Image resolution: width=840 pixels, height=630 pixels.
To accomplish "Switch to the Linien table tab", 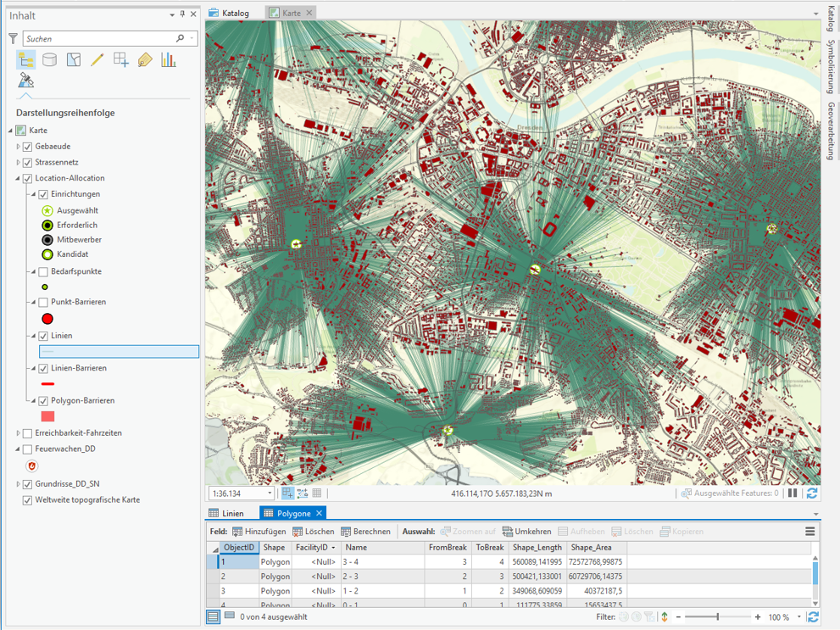I will coord(226,513).
